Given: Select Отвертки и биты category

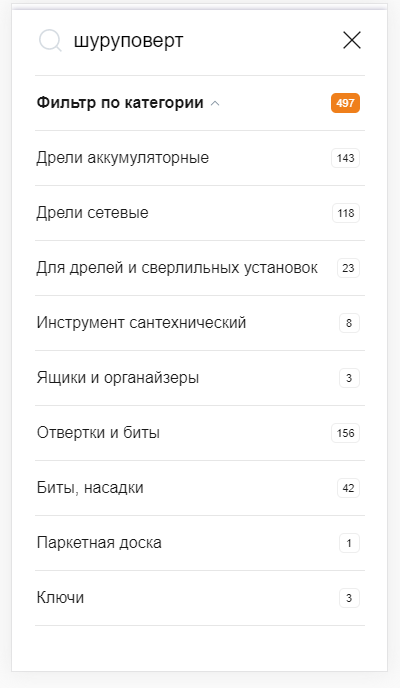Looking at the screenshot, I should point(200,433).
